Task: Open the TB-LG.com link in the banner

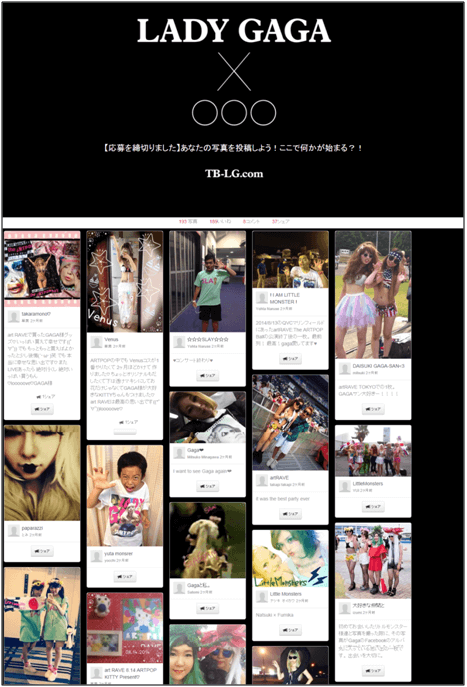Action: tap(234, 174)
